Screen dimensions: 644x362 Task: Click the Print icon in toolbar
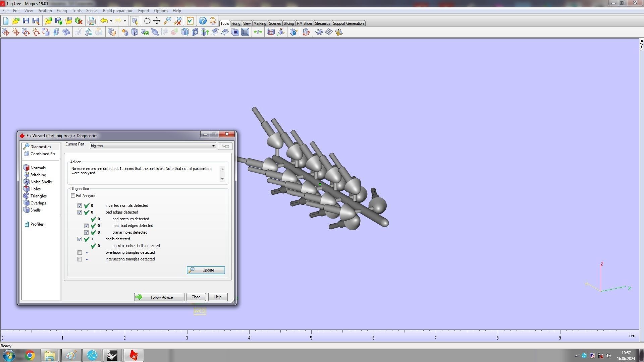pyautogui.click(x=91, y=21)
